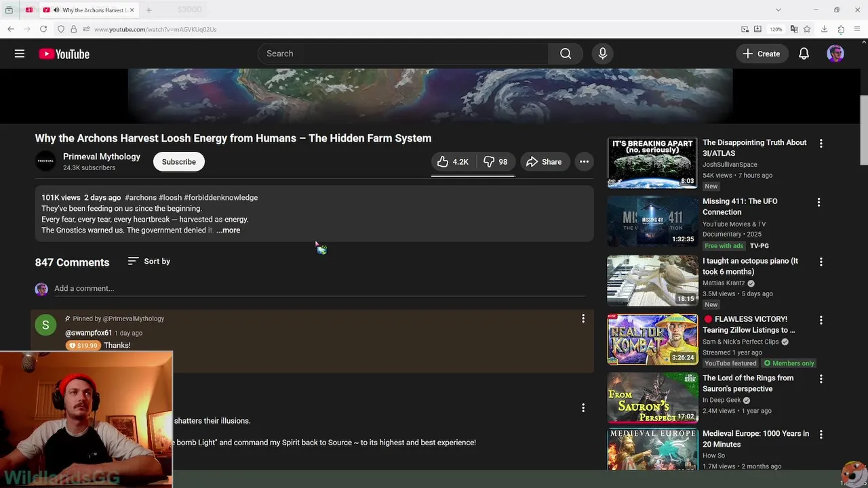Open menu for 3I/ATLAS video suggestion
The image size is (868, 488).
(821, 144)
